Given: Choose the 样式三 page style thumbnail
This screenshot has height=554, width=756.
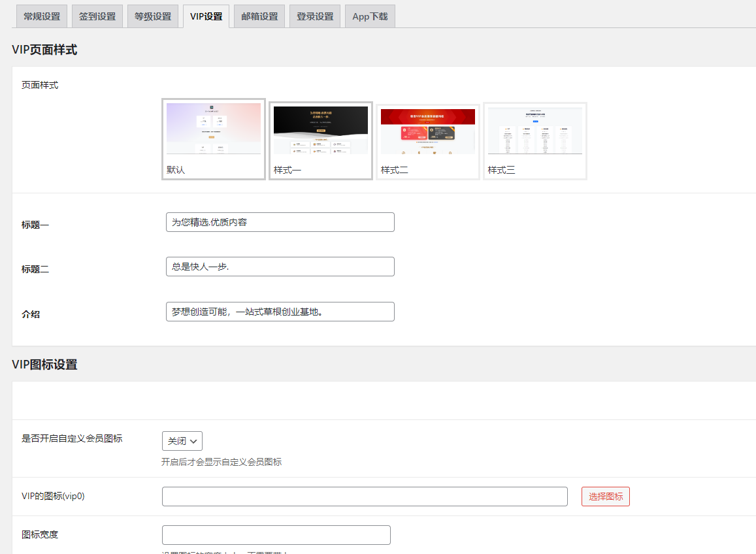Looking at the screenshot, I should [535, 140].
